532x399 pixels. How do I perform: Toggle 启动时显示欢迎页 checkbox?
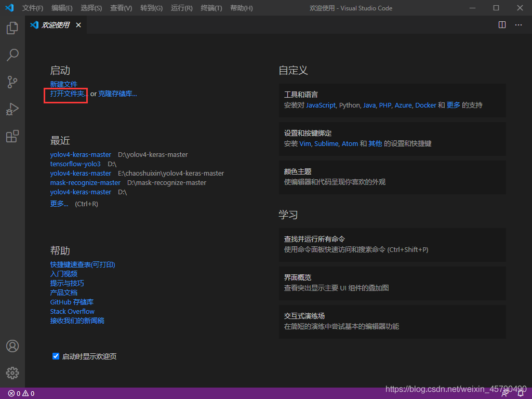click(56, 356)
